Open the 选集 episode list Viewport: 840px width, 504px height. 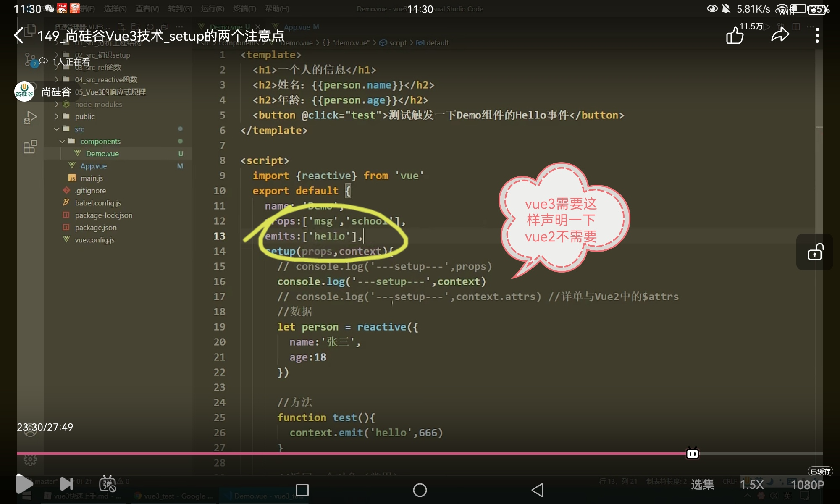tap(702, 485)
